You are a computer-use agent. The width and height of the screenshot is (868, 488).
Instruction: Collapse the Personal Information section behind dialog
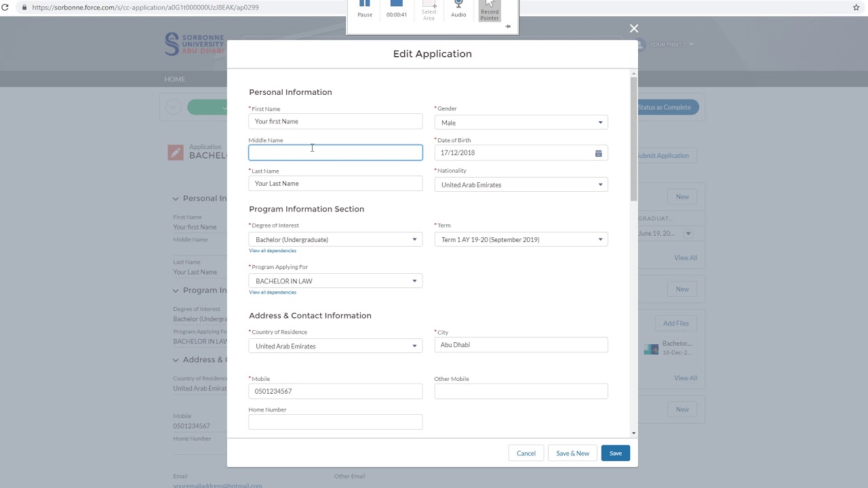click(176, 199)
